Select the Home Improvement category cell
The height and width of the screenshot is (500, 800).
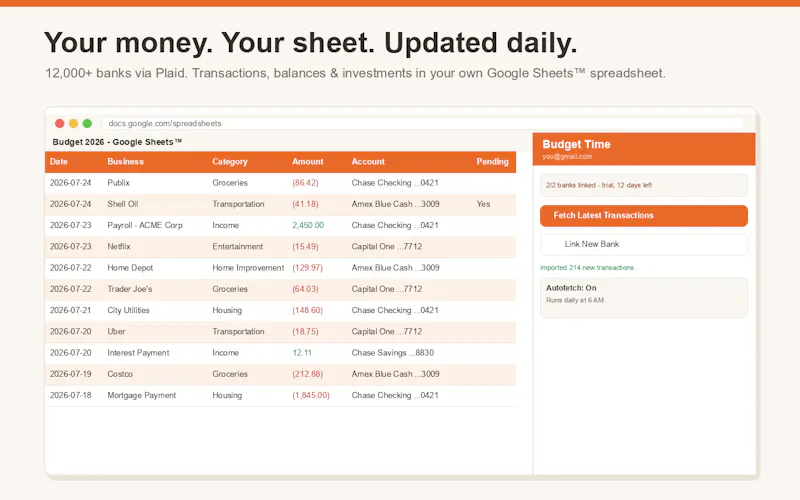coord(248,268)
